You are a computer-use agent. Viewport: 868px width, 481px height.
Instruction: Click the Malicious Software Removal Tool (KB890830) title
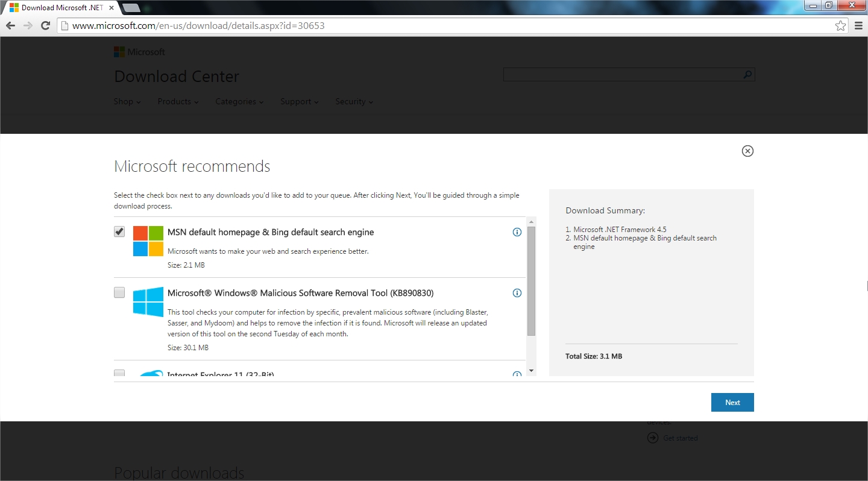point(300,293)
